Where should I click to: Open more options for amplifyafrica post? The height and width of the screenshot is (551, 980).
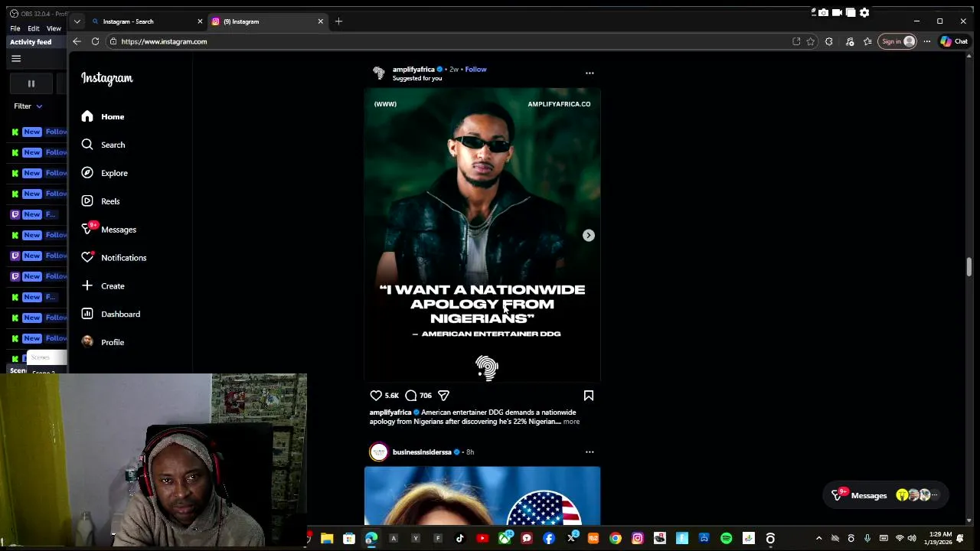590,73
